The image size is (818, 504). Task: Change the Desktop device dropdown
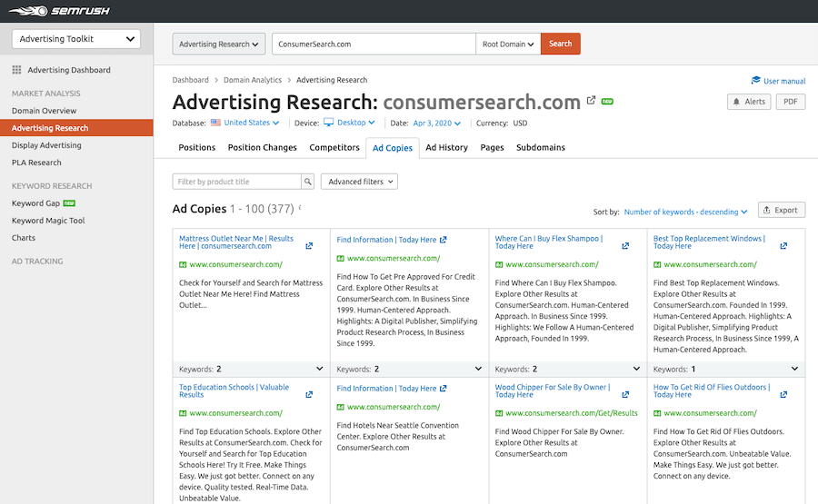[355, 123]
